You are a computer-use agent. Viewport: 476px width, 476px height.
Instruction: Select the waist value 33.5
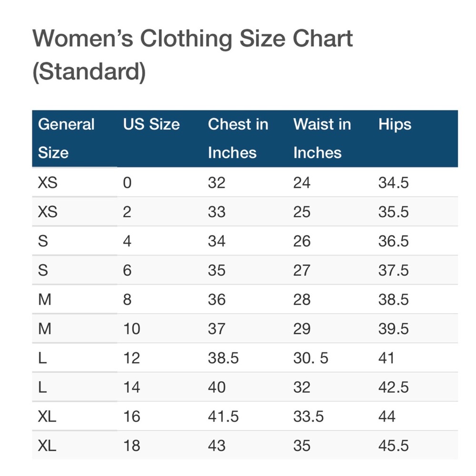pyautogui.click(x=308, y=416)
